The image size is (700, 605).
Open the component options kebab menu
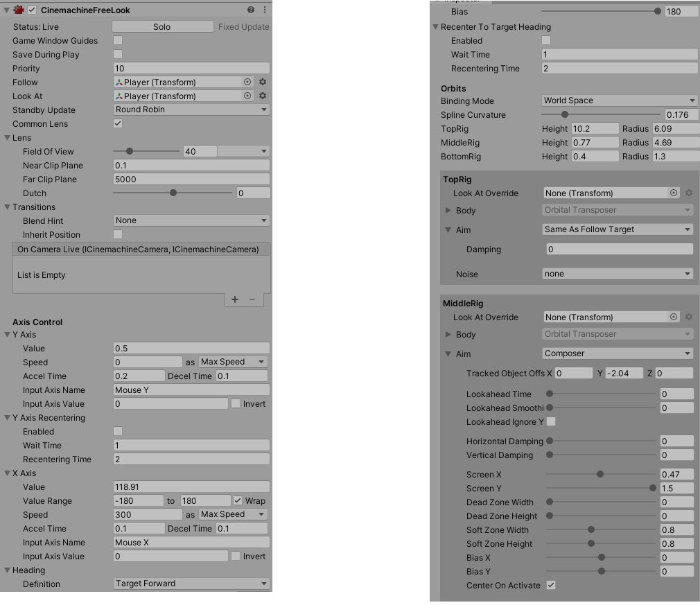(265, 10)
